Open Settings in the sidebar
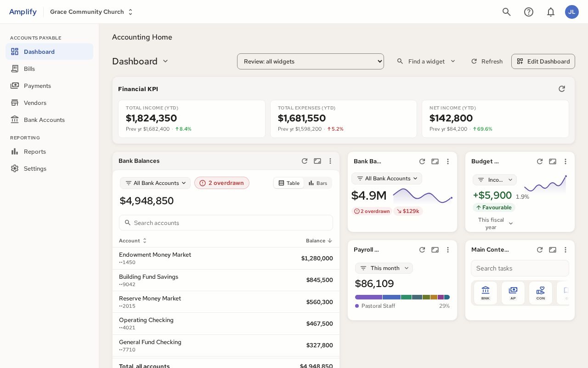Viewport: 588px width, 368px height. click(49, 168)
